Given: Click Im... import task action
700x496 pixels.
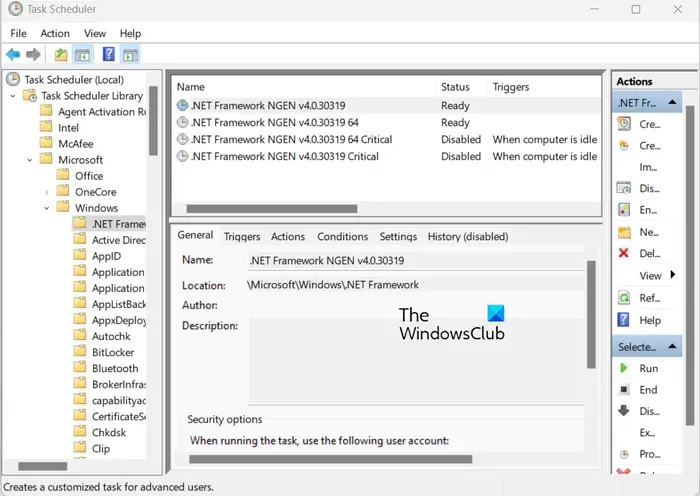Looking at the screenshot, I should 648,167.
